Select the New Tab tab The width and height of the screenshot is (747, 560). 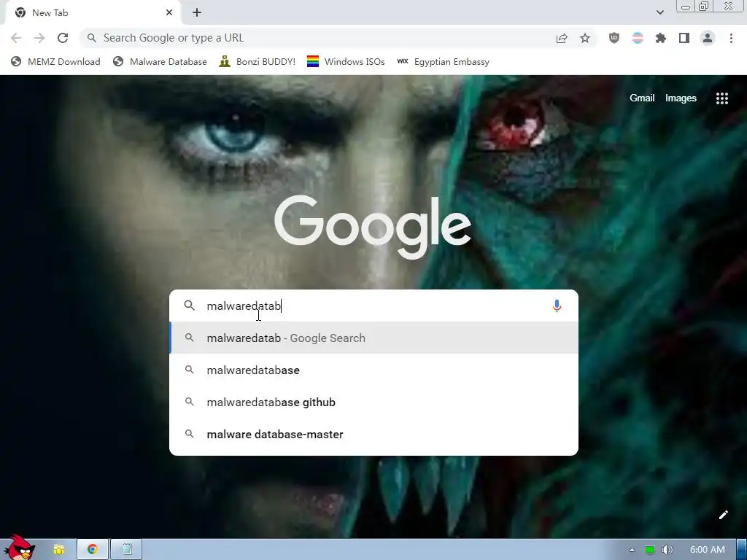(x=93, y=13)
